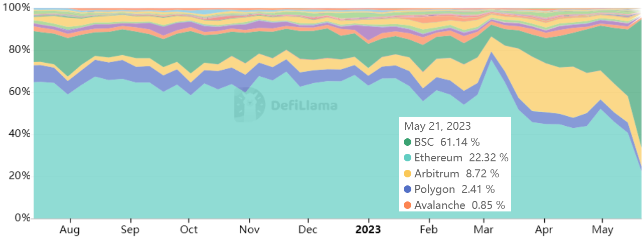Click the DefiLlama watermark text
The image size is (644, 241).
(304, 106)
